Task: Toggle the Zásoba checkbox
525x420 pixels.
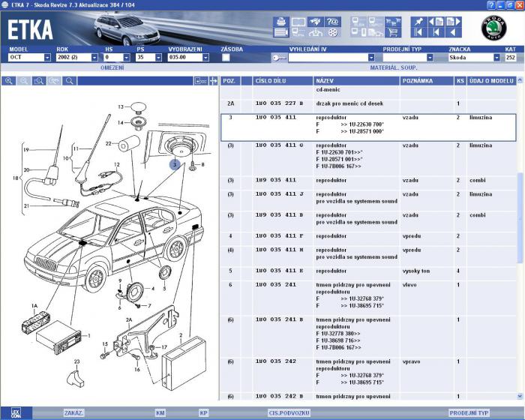Action: (226, 58)
